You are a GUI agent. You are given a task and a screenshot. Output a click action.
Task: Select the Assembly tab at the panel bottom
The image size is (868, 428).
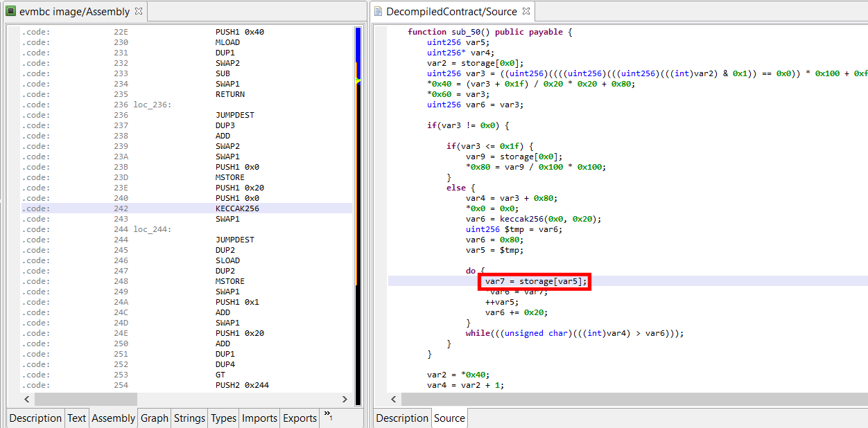113,418
